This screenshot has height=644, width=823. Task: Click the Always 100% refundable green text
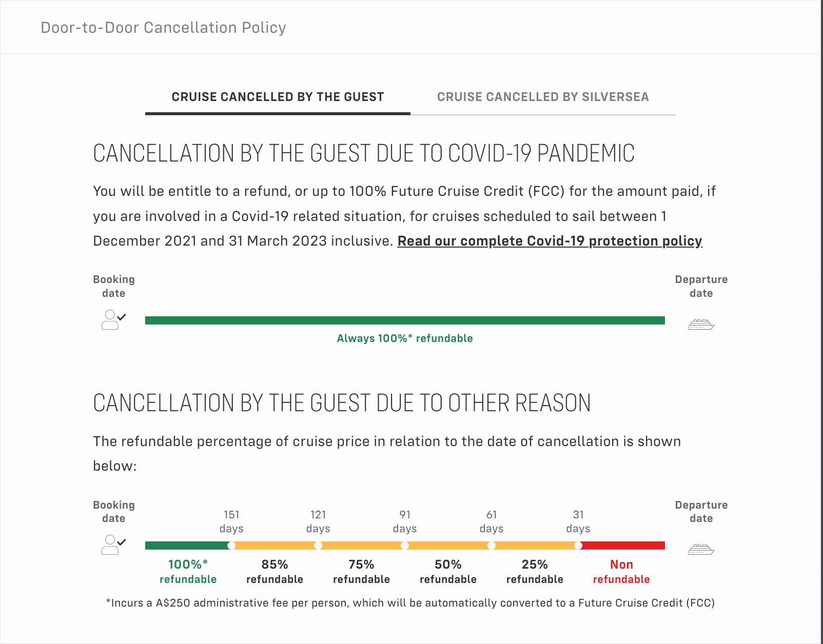(x=405, y=338)
